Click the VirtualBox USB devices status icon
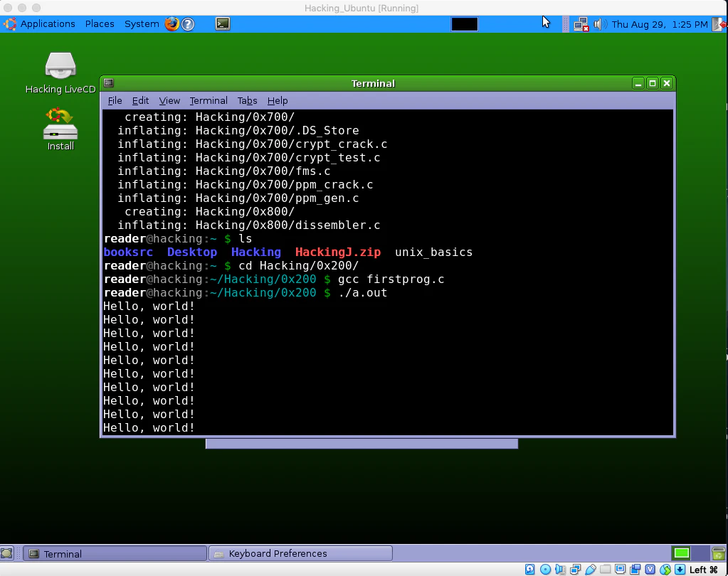728x576 pixels. point(591,570)
